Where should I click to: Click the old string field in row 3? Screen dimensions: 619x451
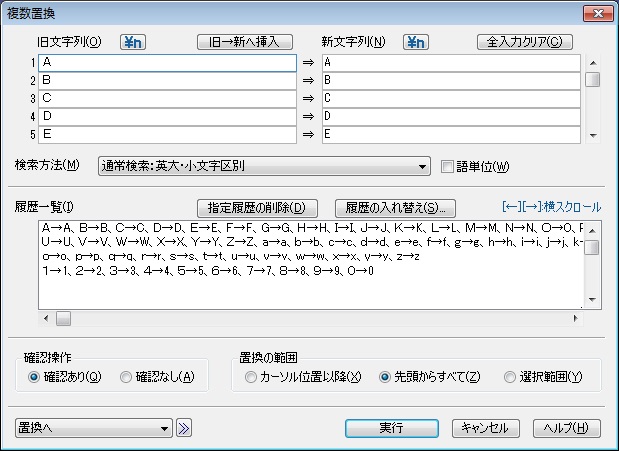tap(167, 99)
